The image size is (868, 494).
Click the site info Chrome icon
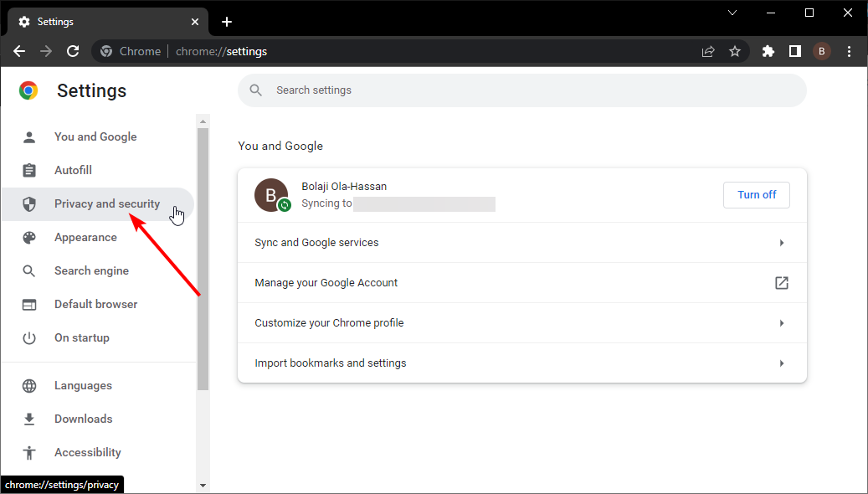coord(106,52)
